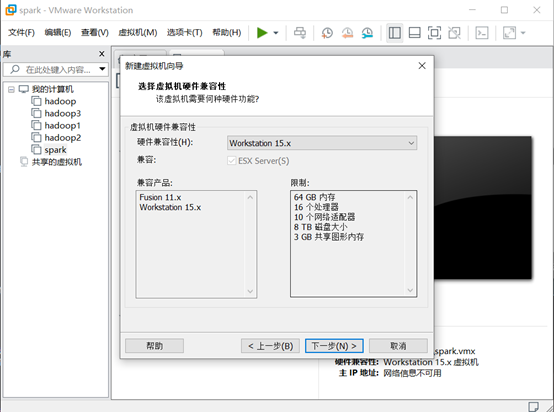Toggle the library sidebar view icon

tap(395, 33)
